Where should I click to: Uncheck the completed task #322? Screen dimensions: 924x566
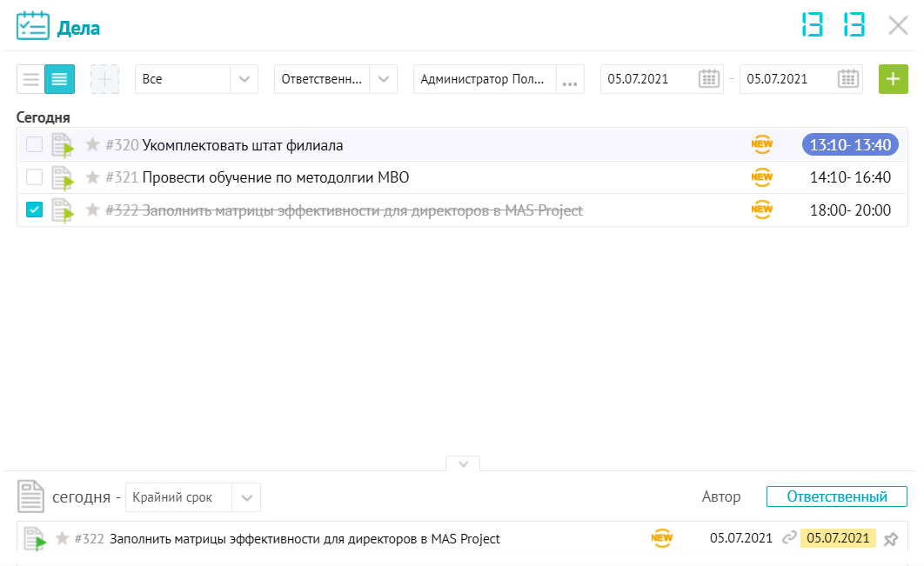click(x=34, y=209)
